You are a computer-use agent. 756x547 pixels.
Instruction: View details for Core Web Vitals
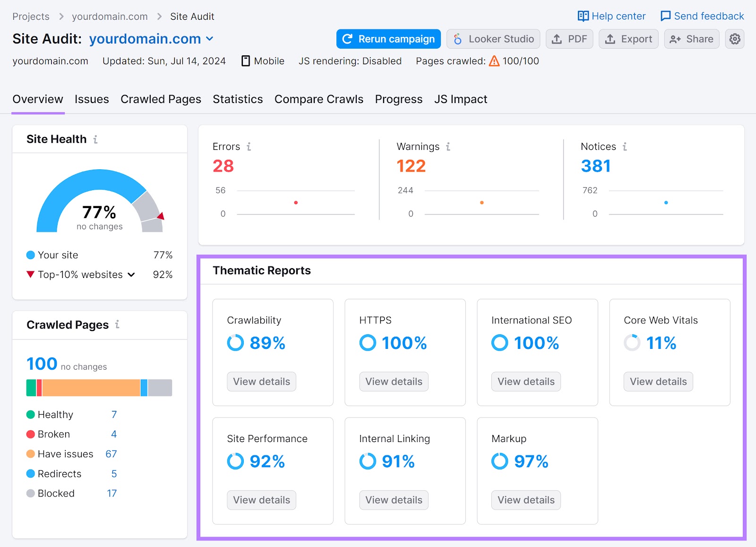658,382
